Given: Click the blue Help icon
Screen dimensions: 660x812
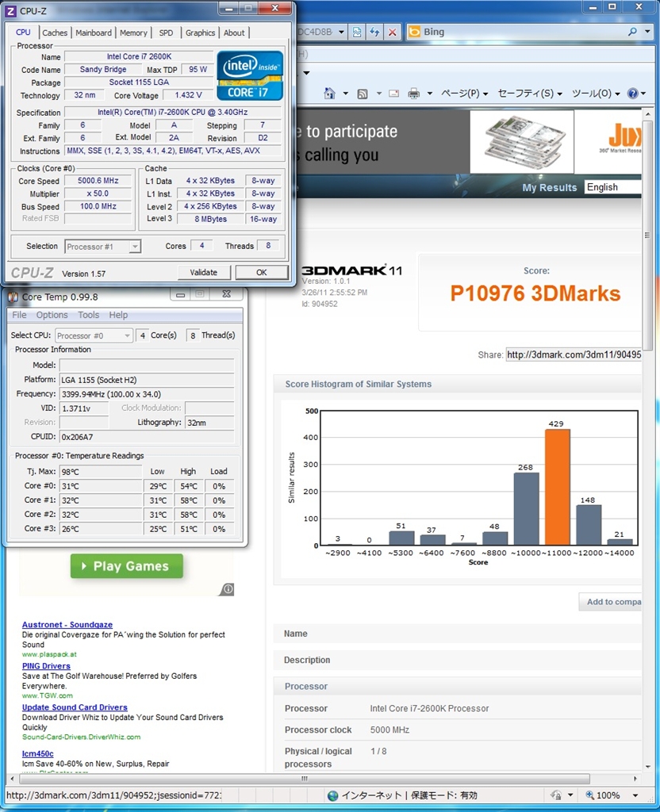Looking at the screenshot, I should click(x=632, y=94).
